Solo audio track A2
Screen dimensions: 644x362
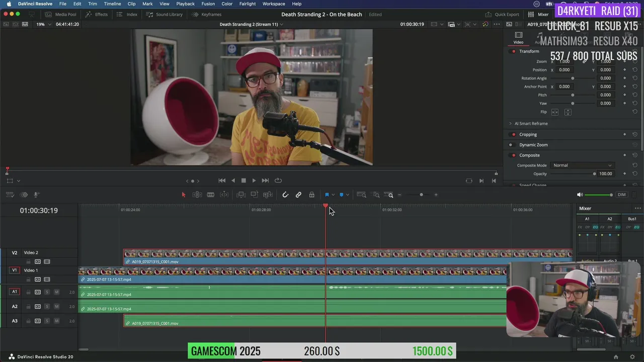pos(47,307)
